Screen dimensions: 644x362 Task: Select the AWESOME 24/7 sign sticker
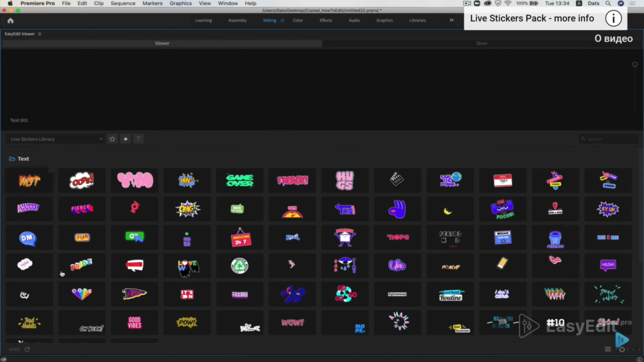click(240, 238)
